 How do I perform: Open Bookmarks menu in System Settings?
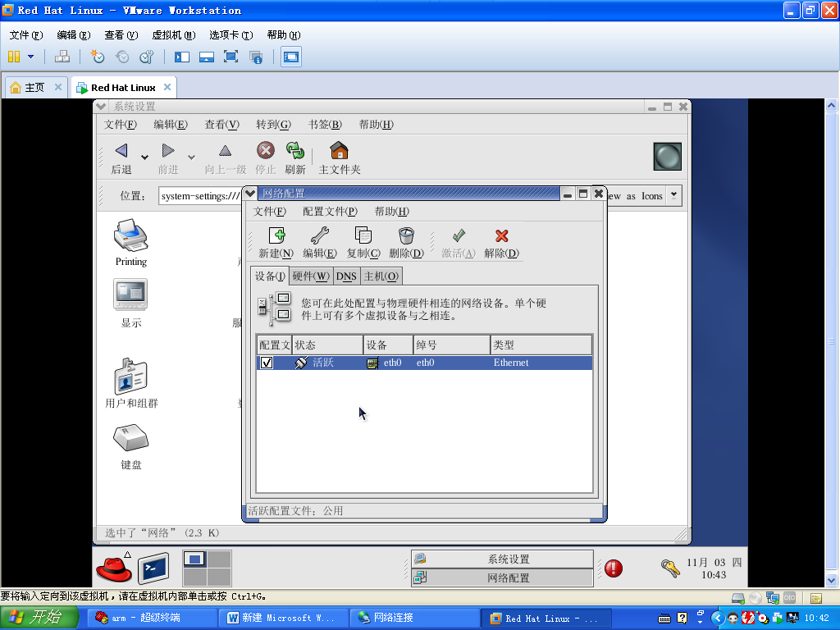[325, 125]
